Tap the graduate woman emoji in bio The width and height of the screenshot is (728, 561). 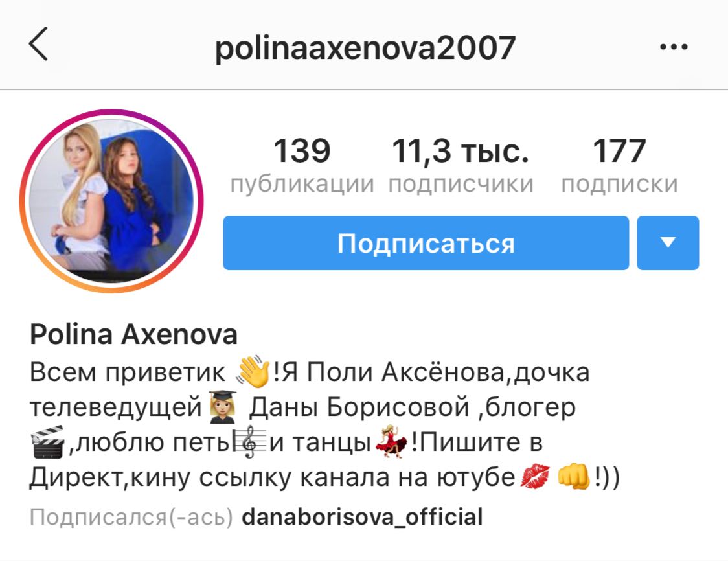coord(223,406)
